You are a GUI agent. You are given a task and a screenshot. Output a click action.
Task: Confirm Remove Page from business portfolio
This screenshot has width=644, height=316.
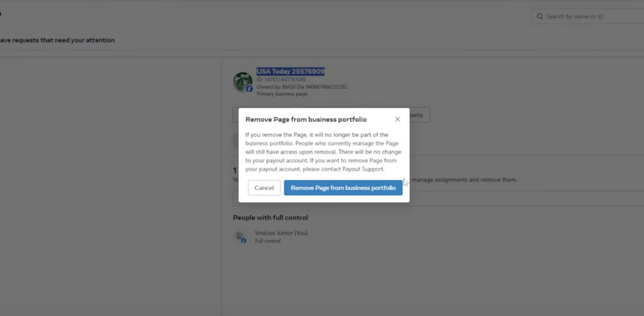click(343, 188)
